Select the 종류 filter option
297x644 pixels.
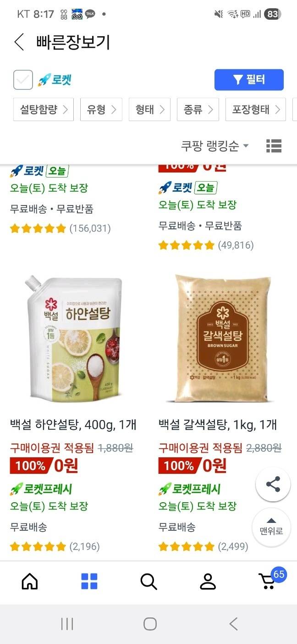[x=198, y=109]
